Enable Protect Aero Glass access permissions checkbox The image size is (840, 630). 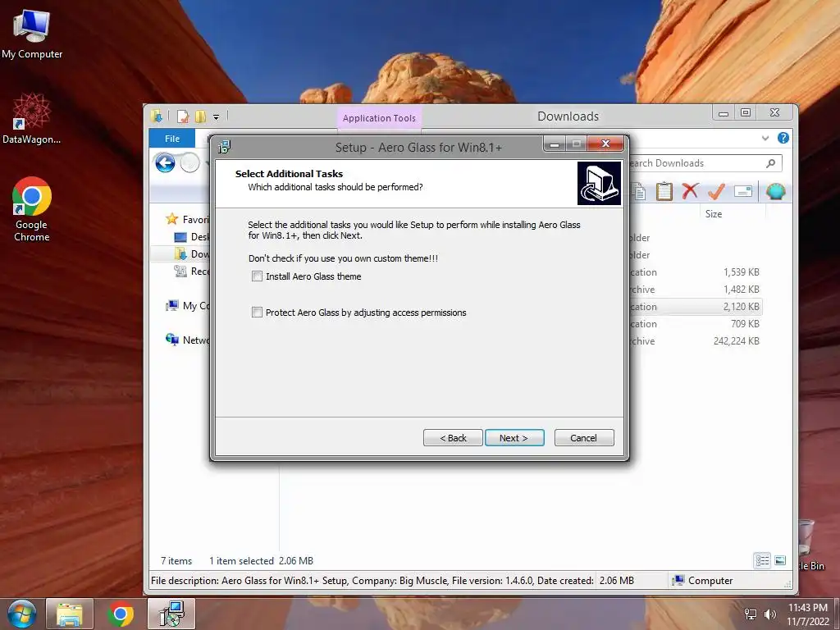tap(257, 313)
